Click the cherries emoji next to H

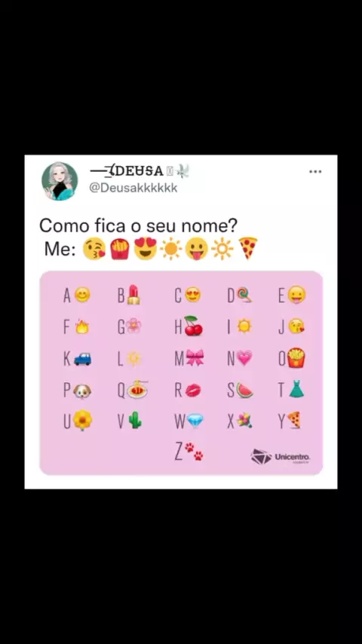click(x=193, y=326)
